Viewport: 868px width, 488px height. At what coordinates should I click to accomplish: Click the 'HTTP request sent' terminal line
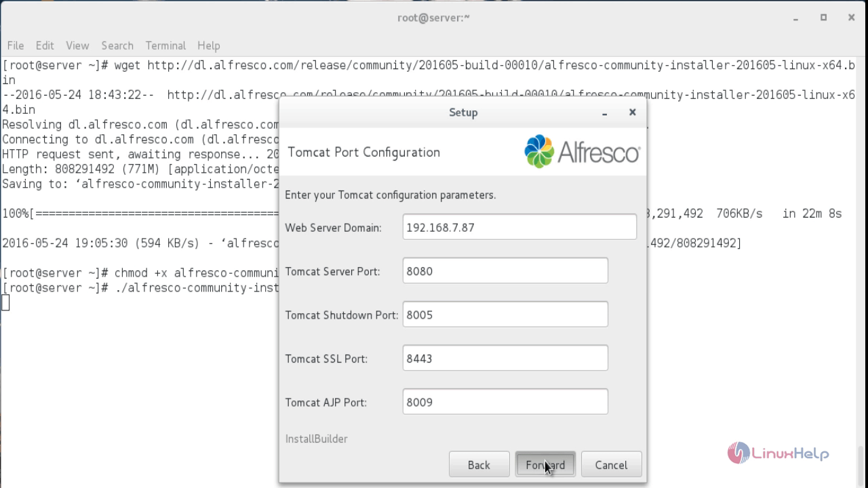[140, 155]
